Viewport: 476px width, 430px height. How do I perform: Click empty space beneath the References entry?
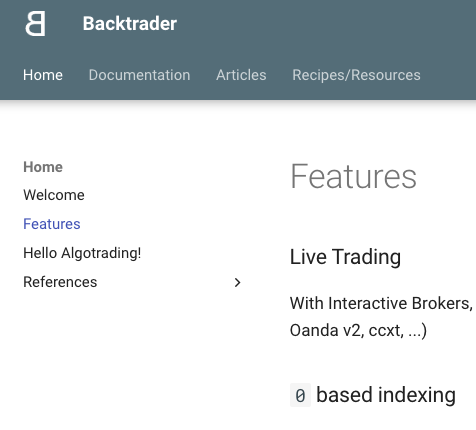click(133, 350)
